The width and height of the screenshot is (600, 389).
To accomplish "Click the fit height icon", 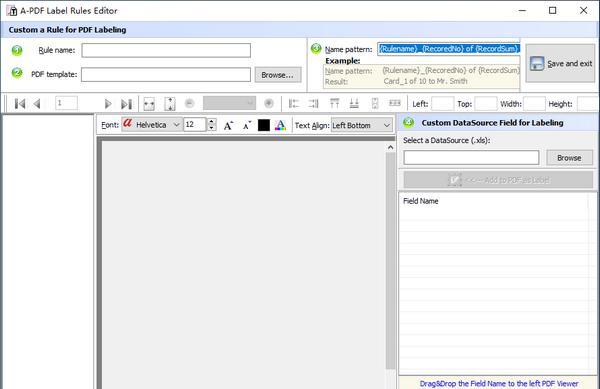I will (x=170, y=104).
